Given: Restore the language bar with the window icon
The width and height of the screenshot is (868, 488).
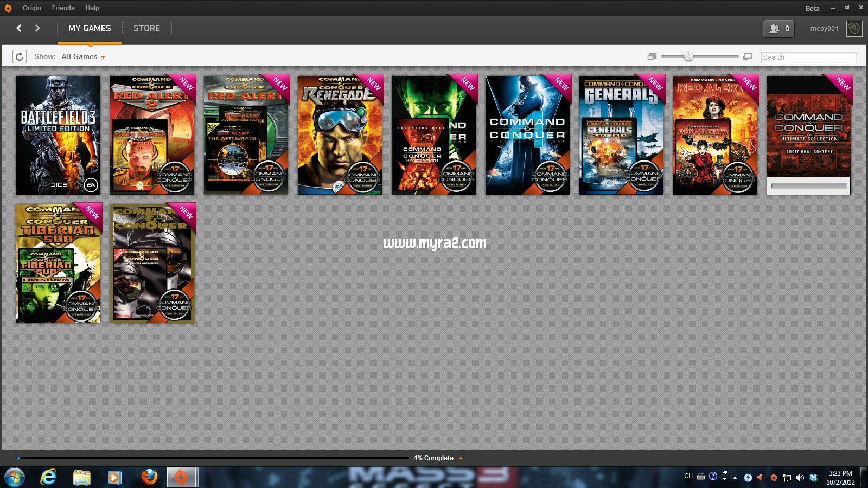Looking at the screenshot, I should (x=725, y=473).
